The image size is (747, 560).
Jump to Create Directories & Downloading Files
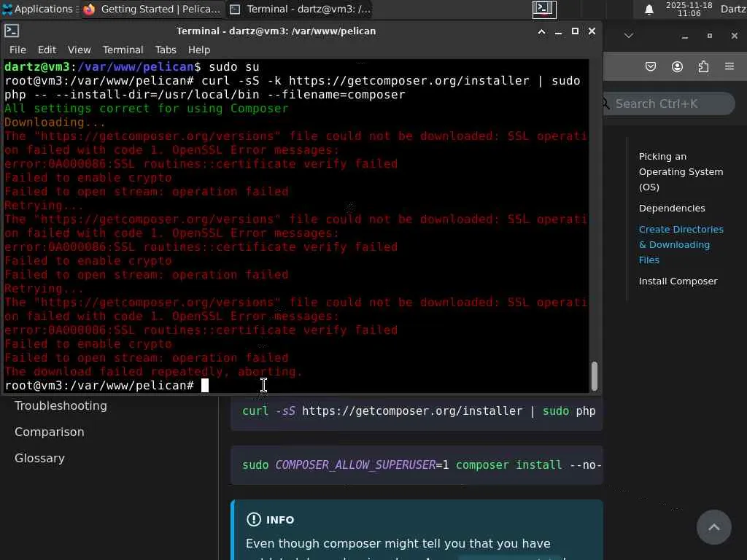[681, 244]
